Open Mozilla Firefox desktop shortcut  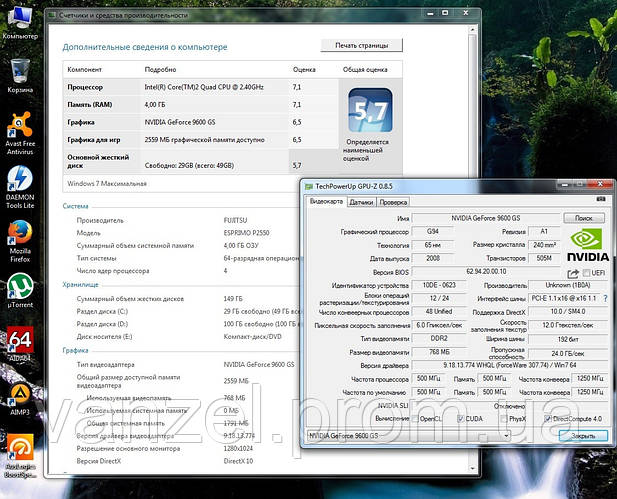[x=20, y=241]
